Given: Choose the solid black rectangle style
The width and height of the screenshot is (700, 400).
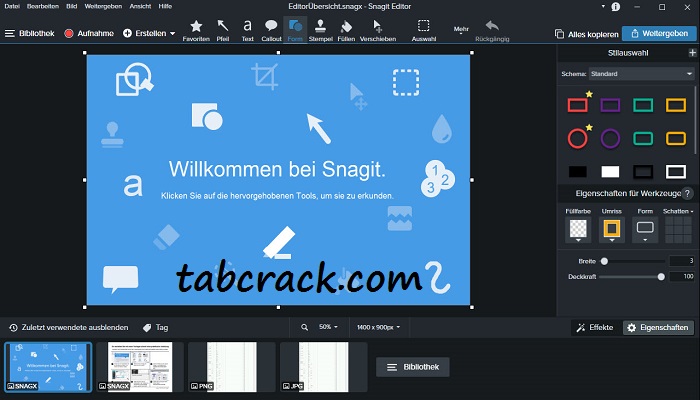Looking at the screenshot, I should pos(577,172).
